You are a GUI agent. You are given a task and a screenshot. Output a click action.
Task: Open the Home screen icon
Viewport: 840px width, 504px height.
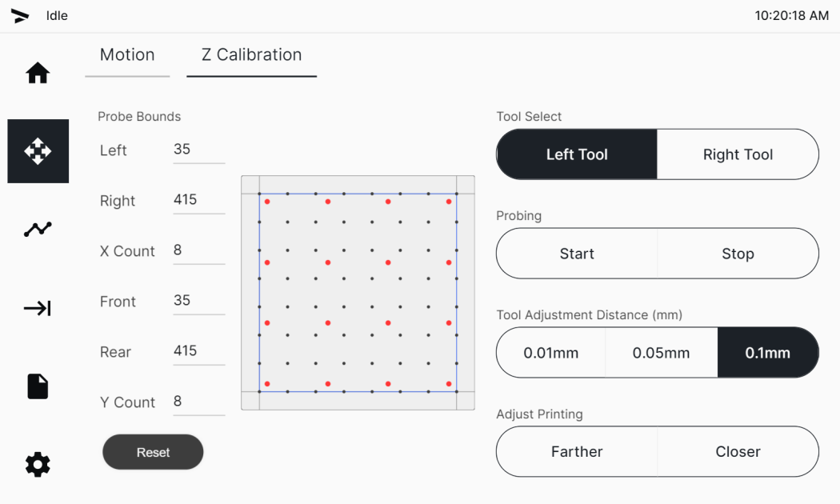coord(38,73)
